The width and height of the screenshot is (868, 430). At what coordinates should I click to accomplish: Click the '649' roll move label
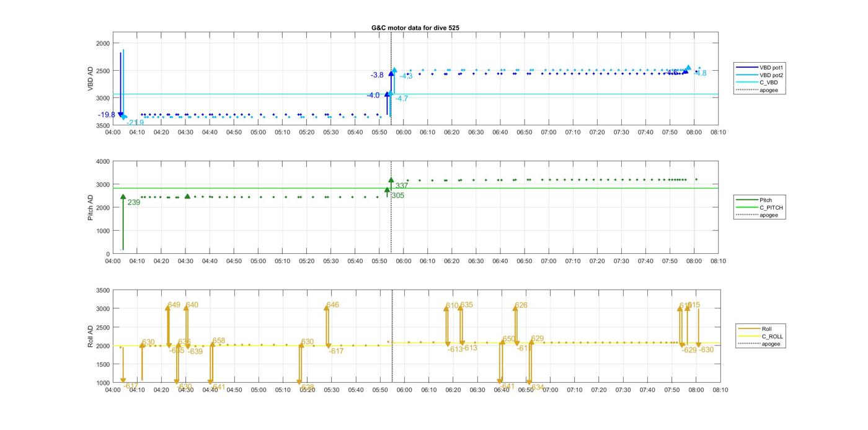tap(174, 305)
